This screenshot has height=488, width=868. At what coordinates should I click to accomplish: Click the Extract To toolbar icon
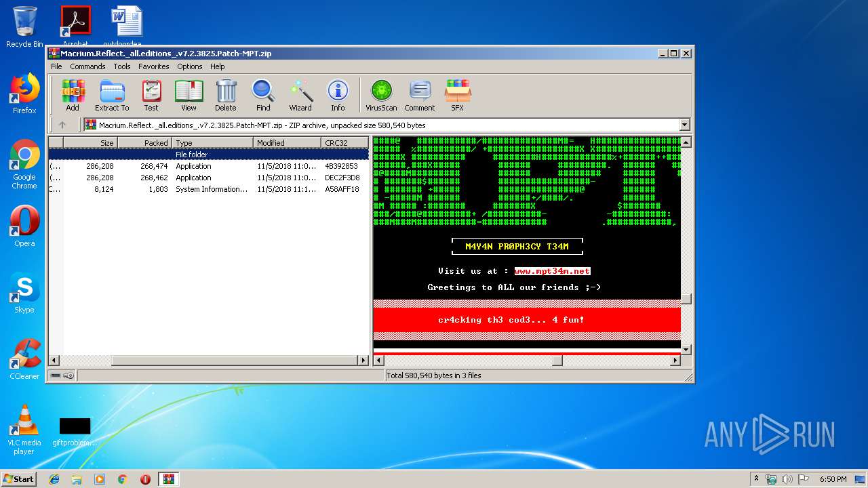(x=112, y=95)
